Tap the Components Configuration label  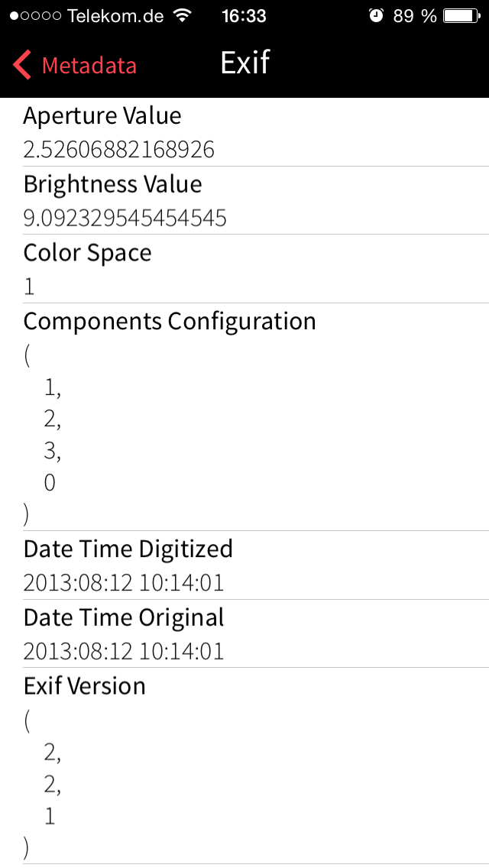pyautogui.click(x=170, y=321)
